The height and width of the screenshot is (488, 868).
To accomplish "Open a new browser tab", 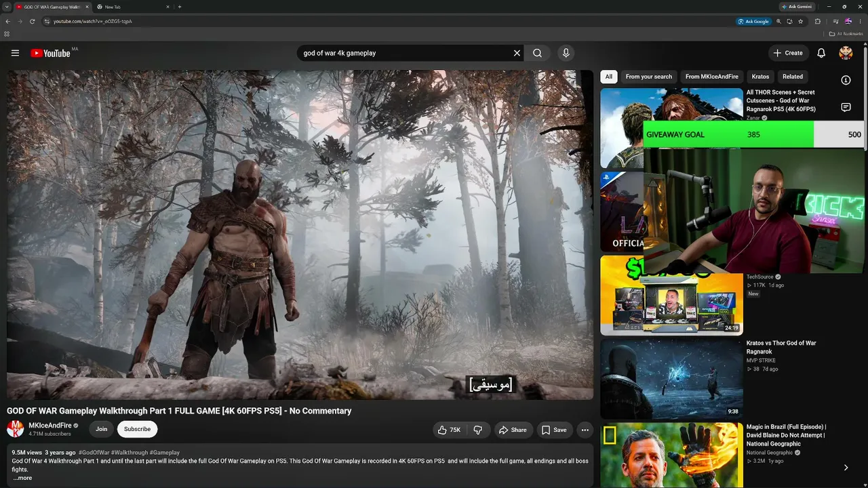I will [179, 7].
